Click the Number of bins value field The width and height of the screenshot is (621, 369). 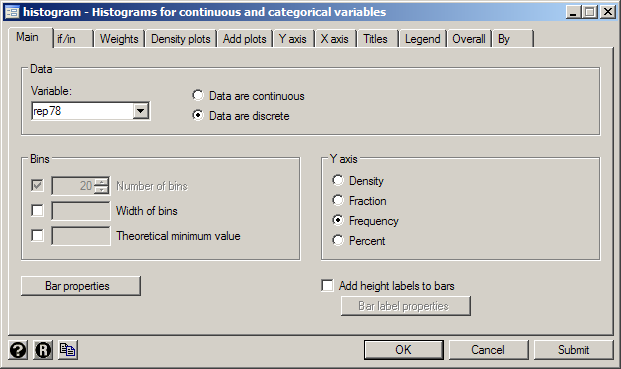pyautogui.click(x=74, y=185)
